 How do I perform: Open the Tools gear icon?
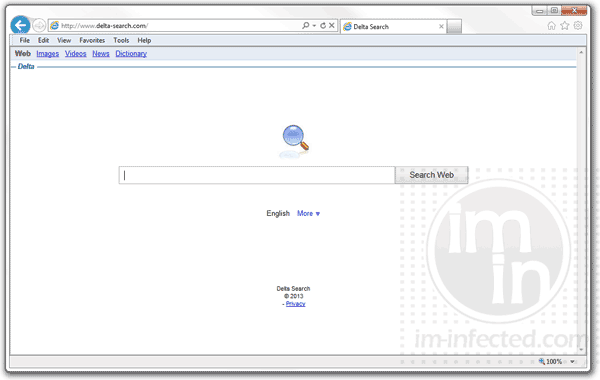[578, 26]
